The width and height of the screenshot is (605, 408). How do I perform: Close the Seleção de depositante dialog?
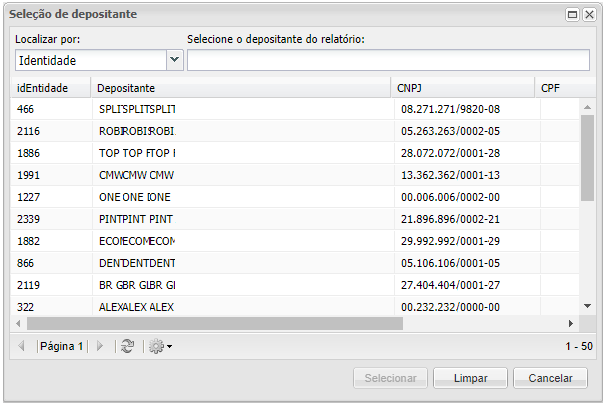coord(589,15)
